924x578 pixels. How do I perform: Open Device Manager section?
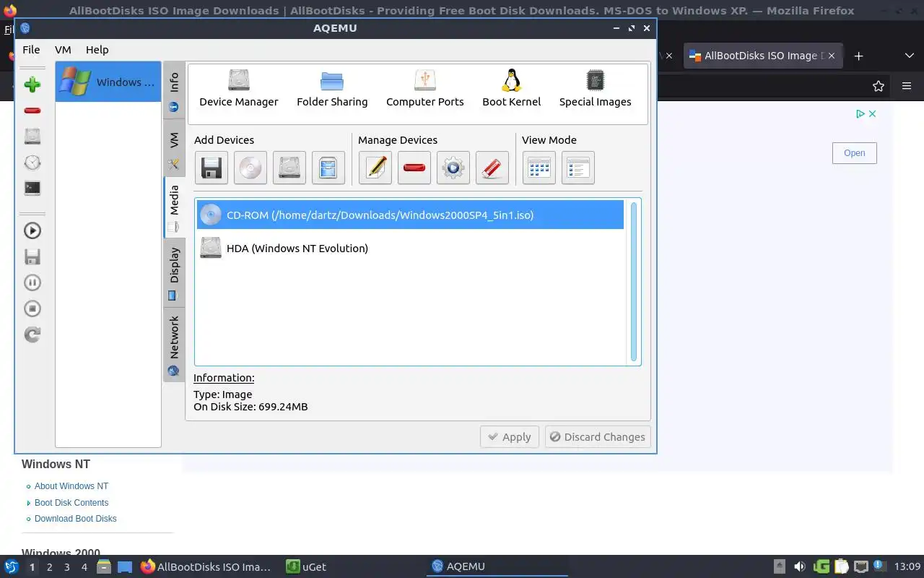point(239,88)
